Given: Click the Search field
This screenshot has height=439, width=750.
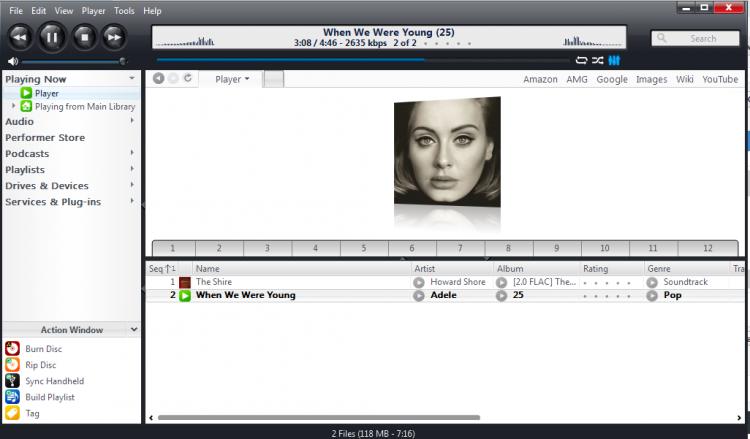Looking at the screenshot, I should pyautogui.click(x=695, y=38).
